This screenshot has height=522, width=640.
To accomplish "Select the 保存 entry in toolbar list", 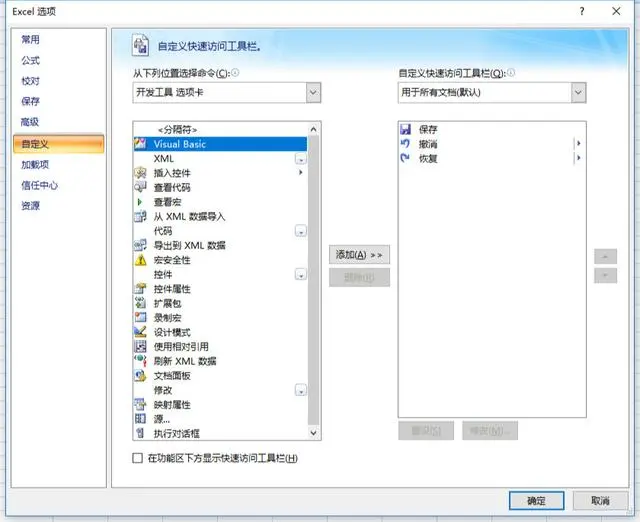I will click(x=492, y=129).
